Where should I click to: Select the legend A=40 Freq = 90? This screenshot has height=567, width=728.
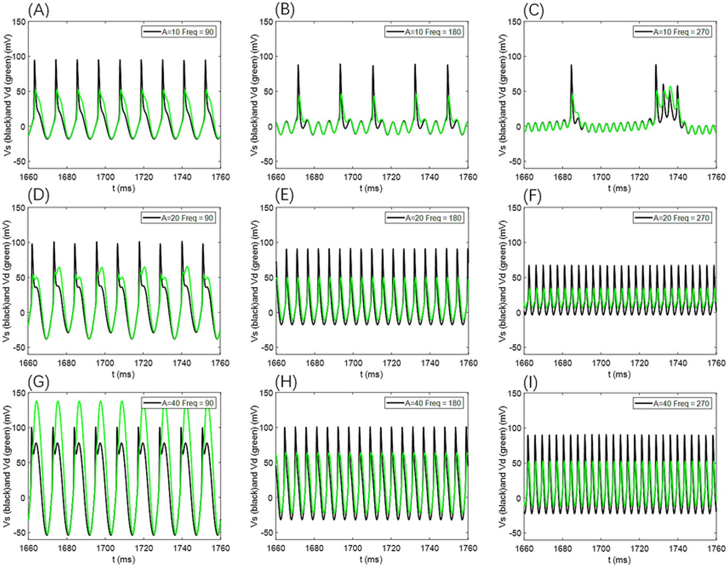coord(178,403)
